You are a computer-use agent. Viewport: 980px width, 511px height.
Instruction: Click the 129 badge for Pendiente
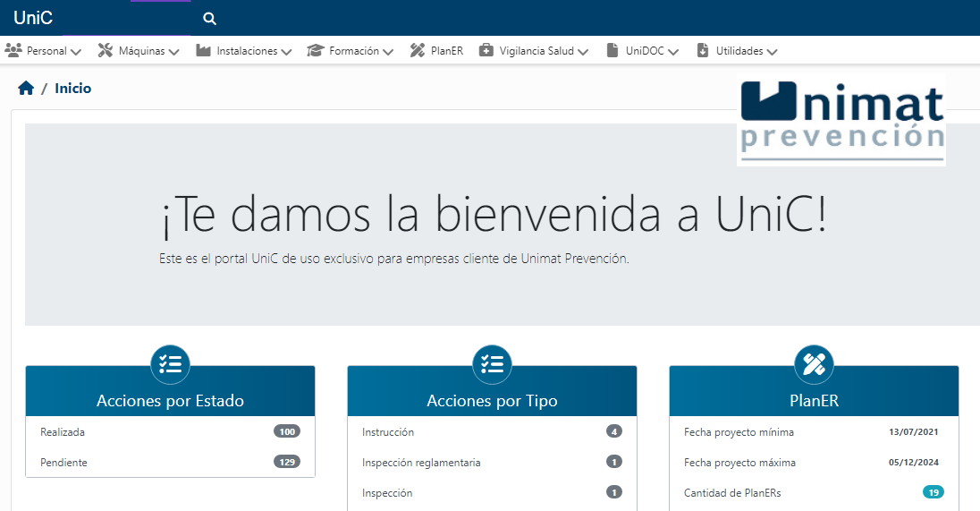[x=287, y=462]
